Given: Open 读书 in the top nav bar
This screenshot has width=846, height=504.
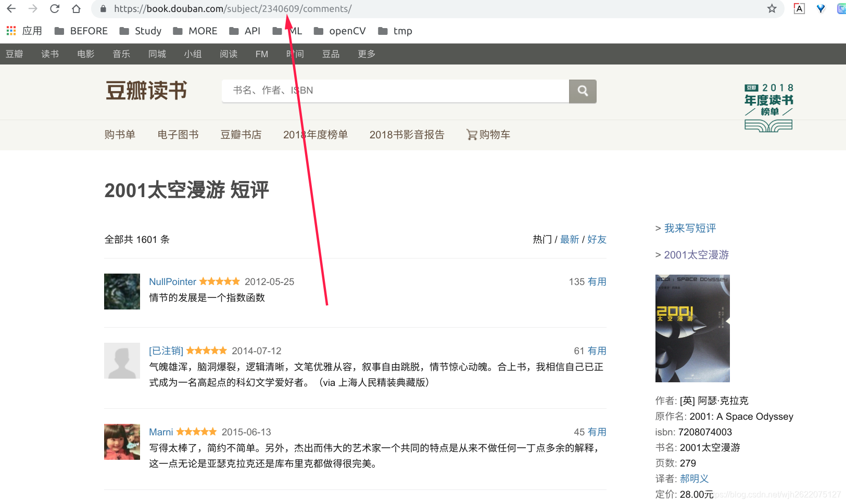Looking at the screenshot, I should [50, 54].
